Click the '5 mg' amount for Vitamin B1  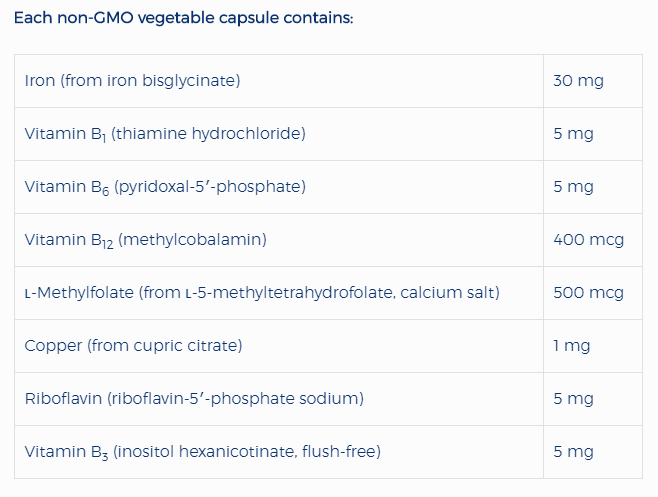(573, 134)
